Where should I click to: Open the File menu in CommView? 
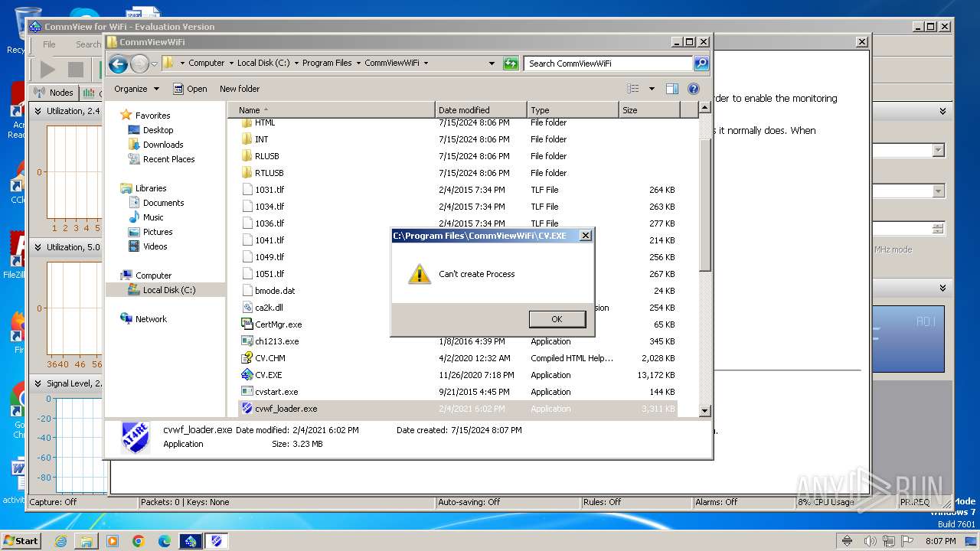click(x=49, y=44)
